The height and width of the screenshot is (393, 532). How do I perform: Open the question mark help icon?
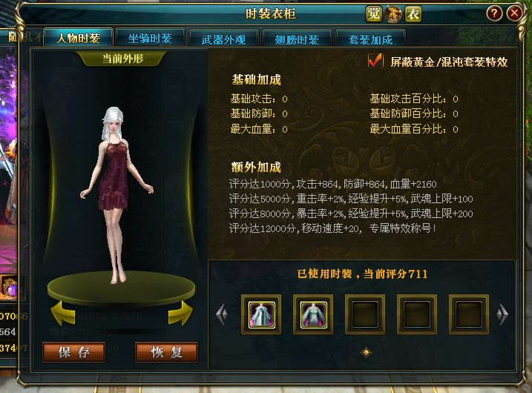(494, 13)
